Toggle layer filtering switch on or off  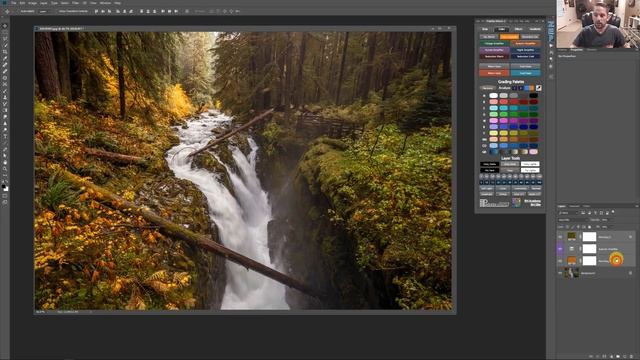click(x=613, y=211)
